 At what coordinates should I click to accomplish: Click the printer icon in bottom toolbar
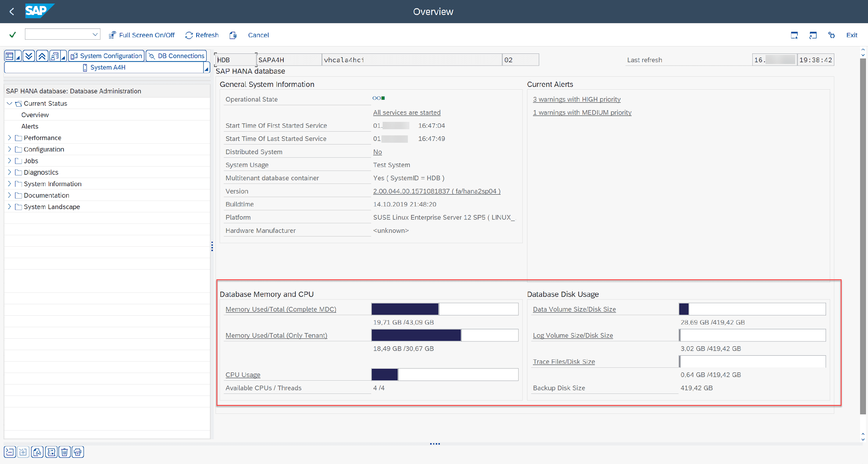click(x=78, y=452)
